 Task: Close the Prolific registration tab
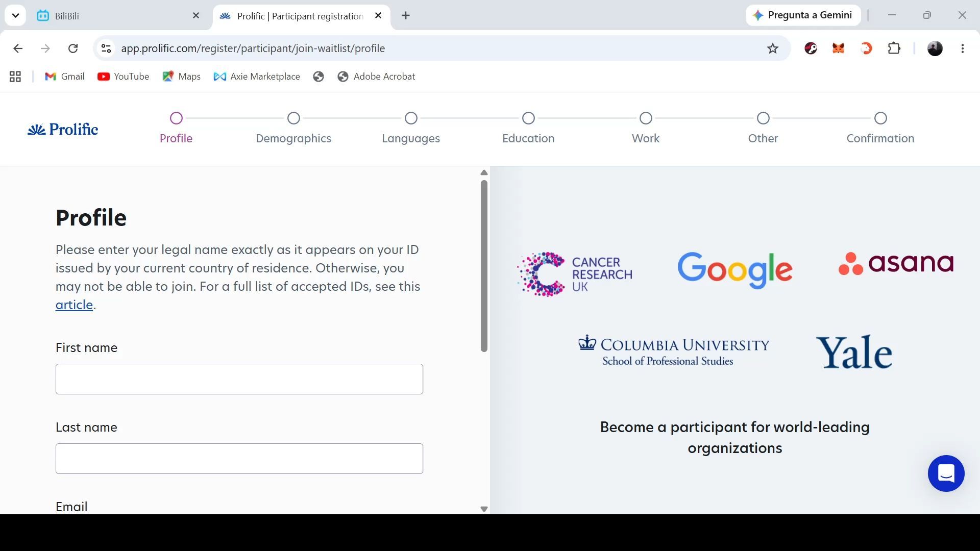[378, 16]
